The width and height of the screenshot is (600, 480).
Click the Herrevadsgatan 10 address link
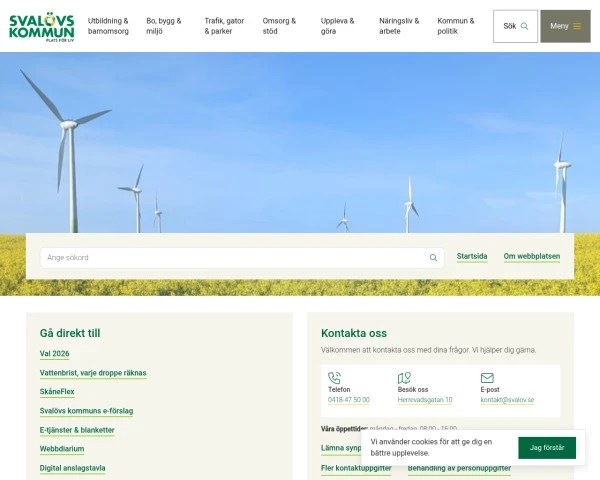pos(425,400)
